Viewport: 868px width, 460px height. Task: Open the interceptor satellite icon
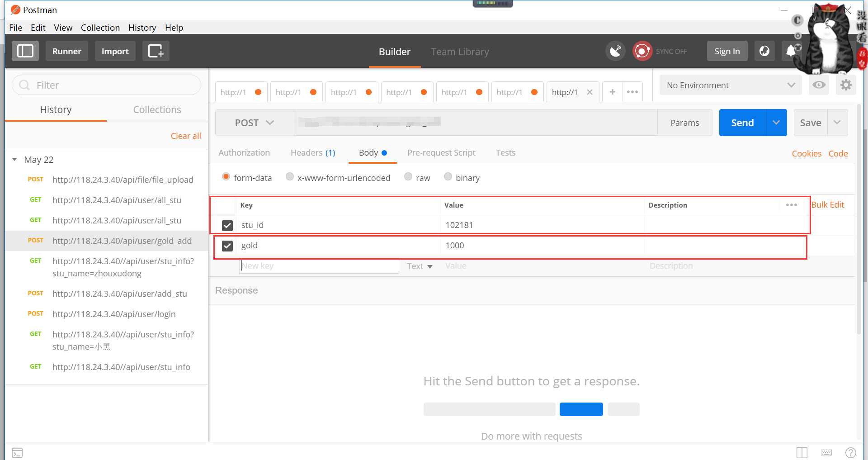click(x=615, y=51)
